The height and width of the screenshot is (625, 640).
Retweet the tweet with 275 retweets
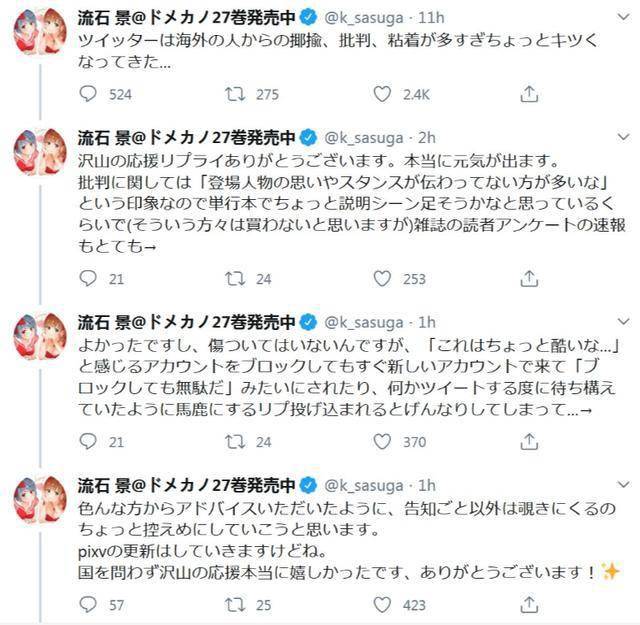pyautogui.click(x=234, y=94)
